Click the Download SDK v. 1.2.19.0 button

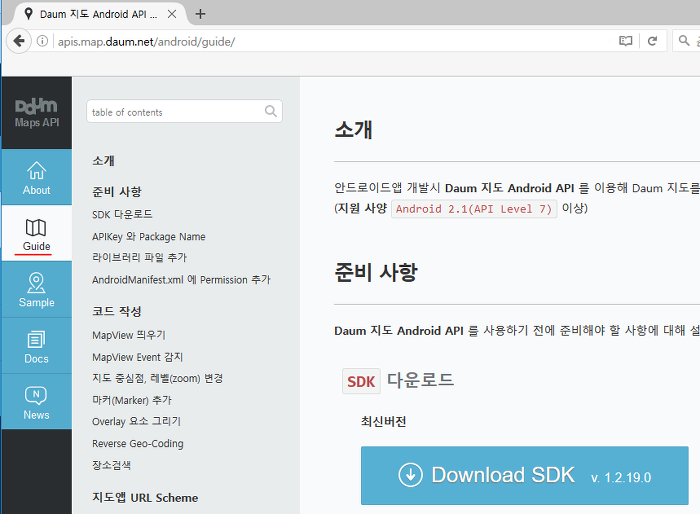[x=525, y=475]
